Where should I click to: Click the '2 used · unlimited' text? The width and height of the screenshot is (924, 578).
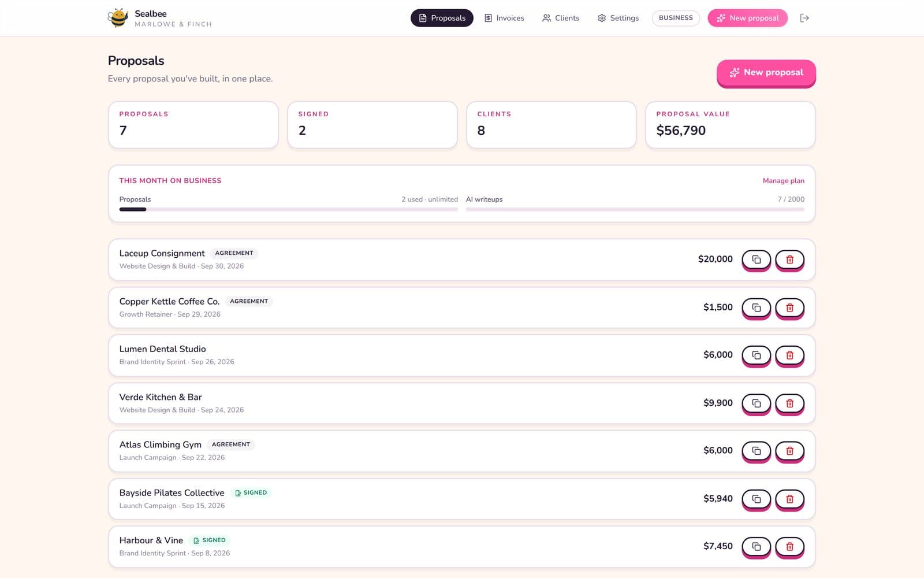pyautogui.click(x=430, y=199)
